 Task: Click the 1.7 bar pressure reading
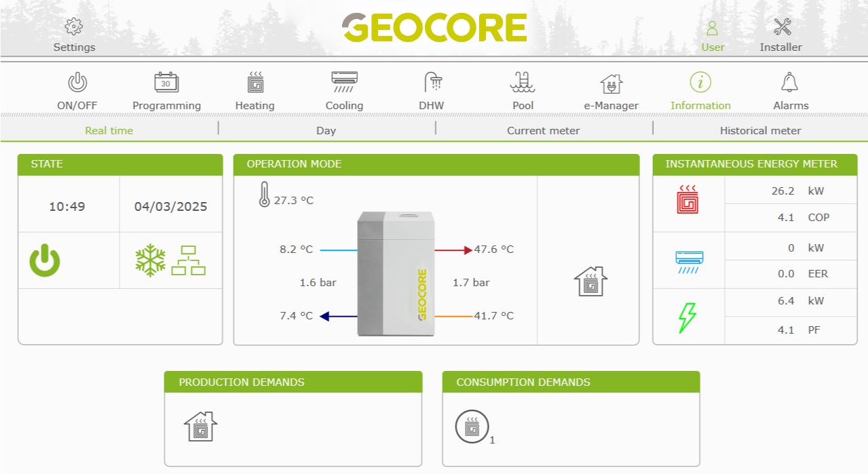coord(472,283)
